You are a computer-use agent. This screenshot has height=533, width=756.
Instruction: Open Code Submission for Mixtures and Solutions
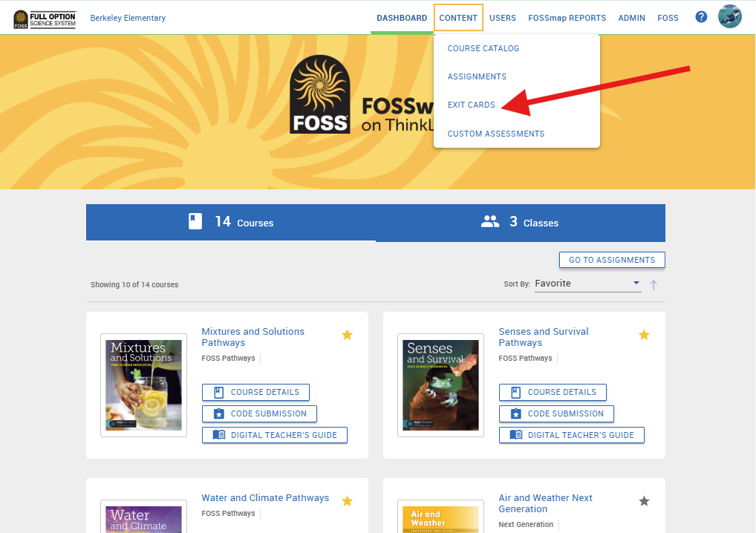(259, 413)
